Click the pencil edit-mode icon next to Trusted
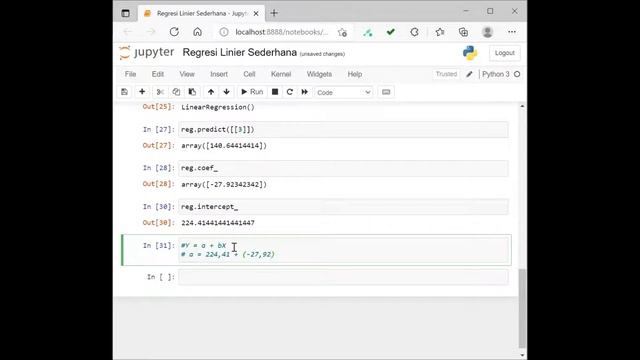 [469, 74]
